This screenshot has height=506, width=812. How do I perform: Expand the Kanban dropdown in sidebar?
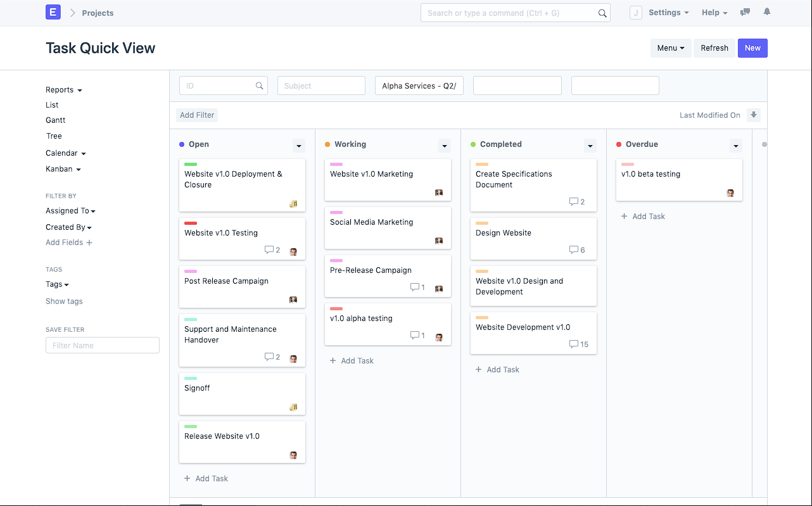point(63,169)
